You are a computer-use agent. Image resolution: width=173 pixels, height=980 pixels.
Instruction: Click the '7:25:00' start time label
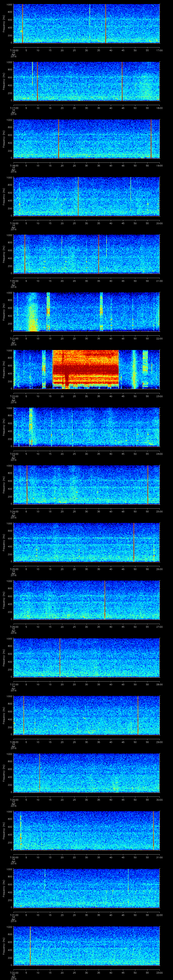14,569
